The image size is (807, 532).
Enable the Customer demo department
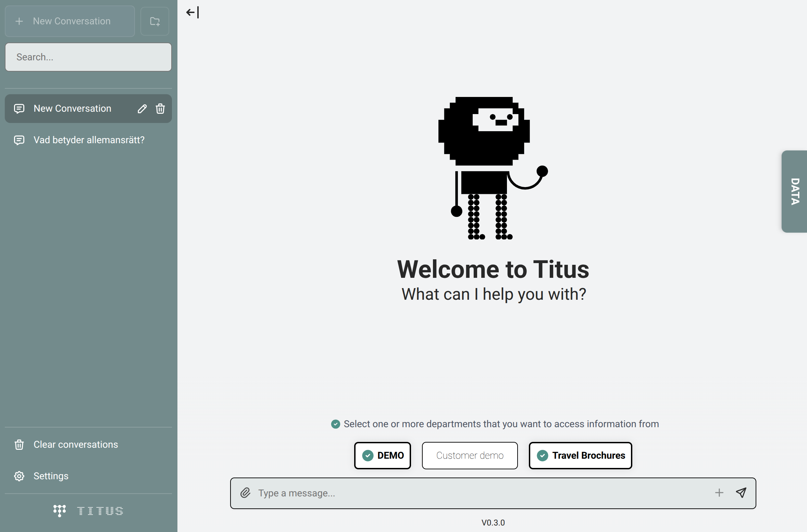[x=470, y=456]
